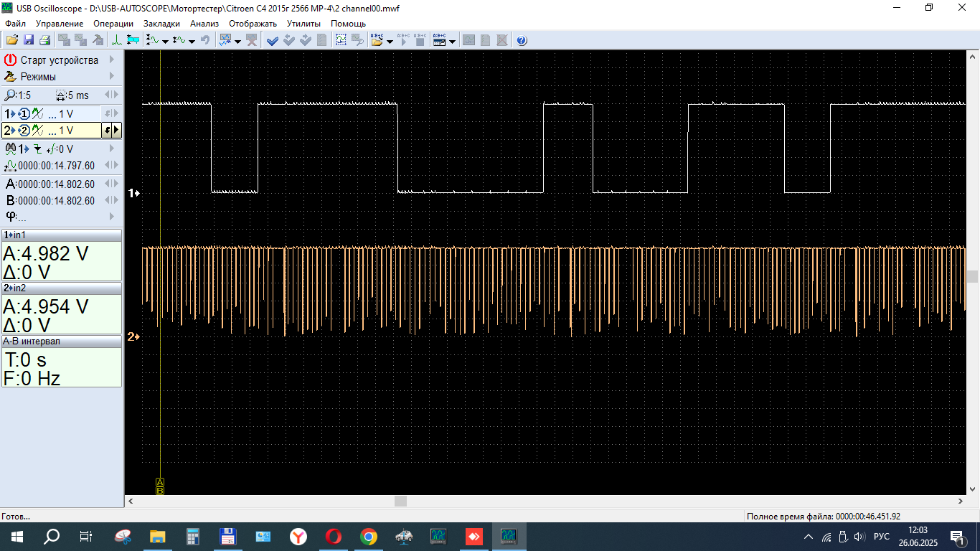Click the second grey checkmark arrow icon
This screenshot has height=551, width=980.
pos(306,40)
